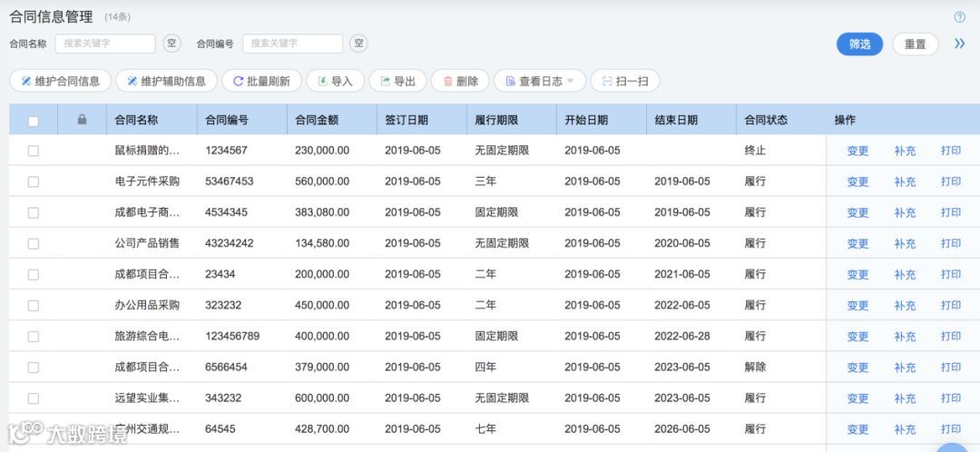Click 变更 in 公司产品销售 row

tap(857, 243)
